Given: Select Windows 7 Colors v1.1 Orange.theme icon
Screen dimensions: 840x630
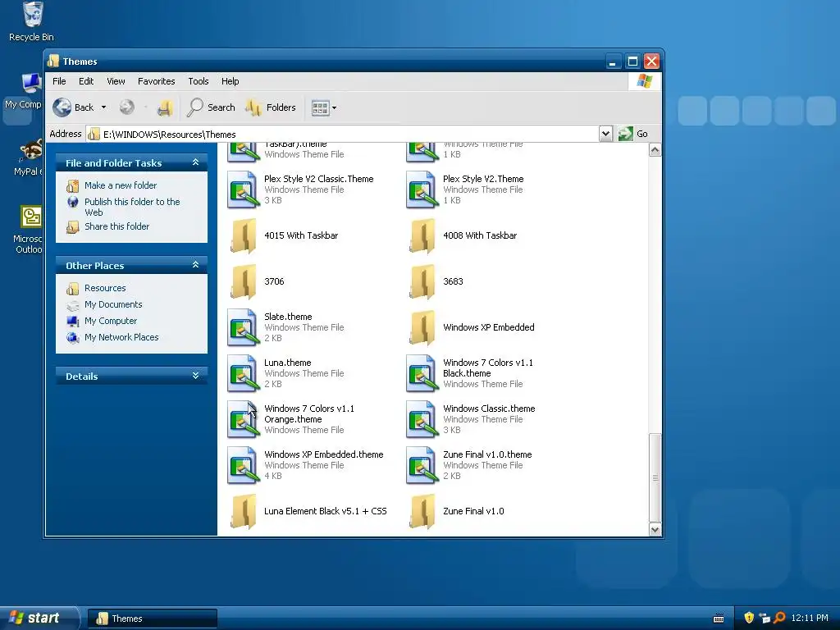Looking at the screenshot, I should (x=243, y=419).
